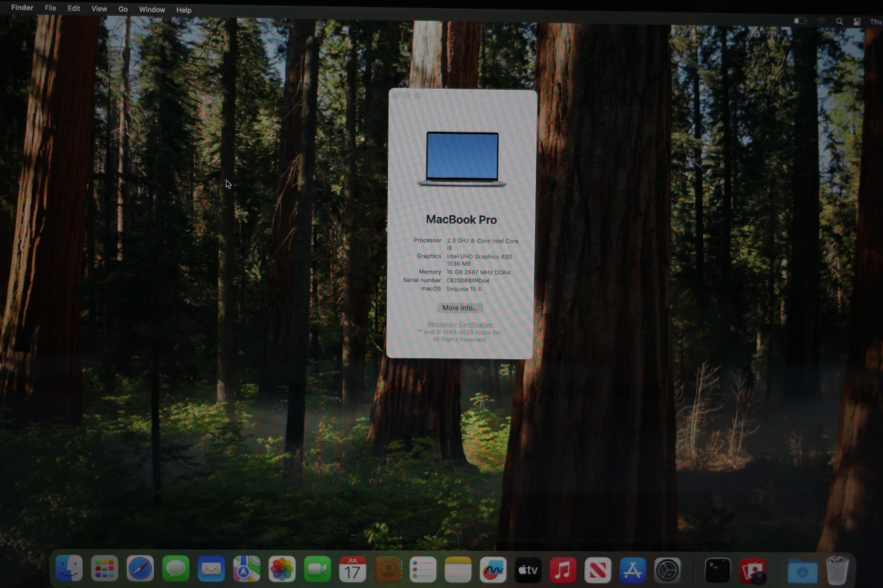The image size is (883, 588).
Task: Launch Reminders from the Dock
Action: click(423, 569)
